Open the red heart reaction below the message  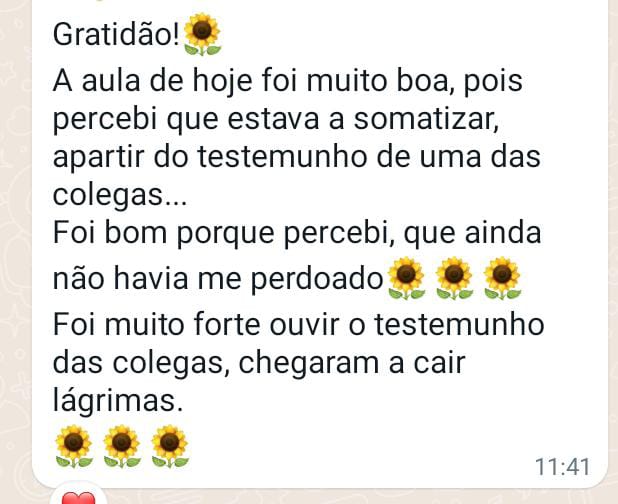[x=79, y=497]
